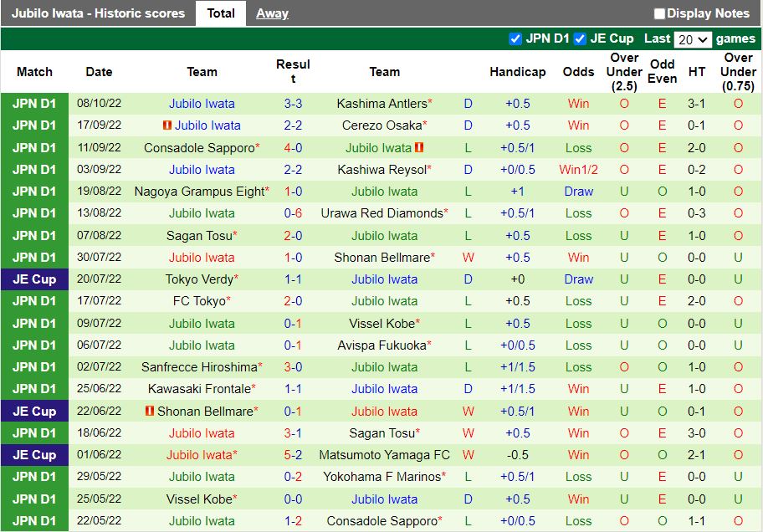Click HT score 0-3 in Urawa Red Diamonds row

pos(696,213)
